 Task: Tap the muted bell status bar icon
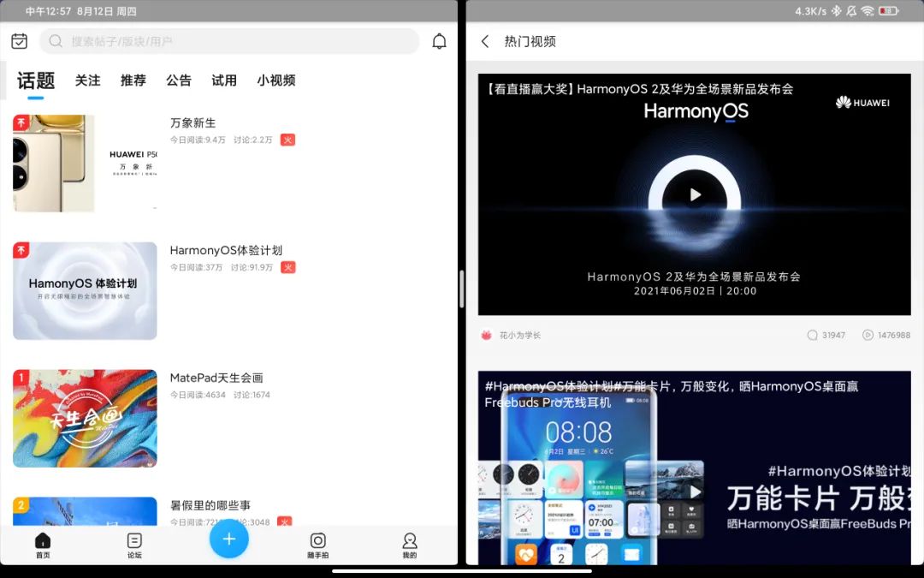click(x=851, y=10)
